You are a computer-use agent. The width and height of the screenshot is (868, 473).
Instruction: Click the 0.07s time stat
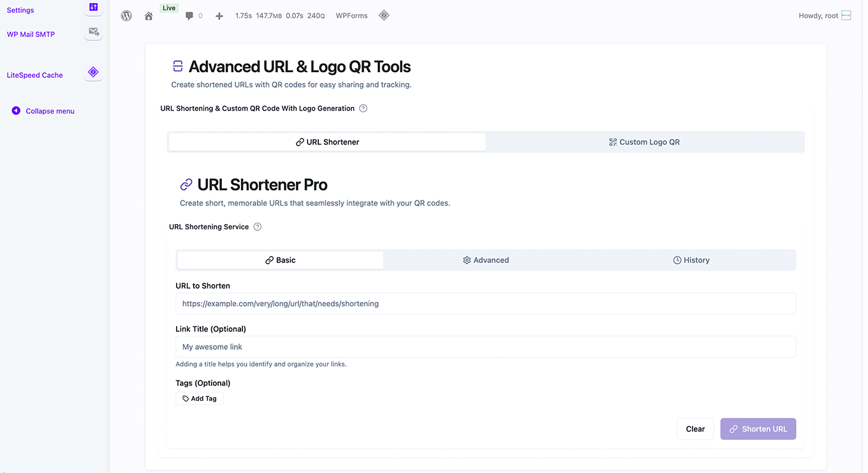click(x=295, y=16)
